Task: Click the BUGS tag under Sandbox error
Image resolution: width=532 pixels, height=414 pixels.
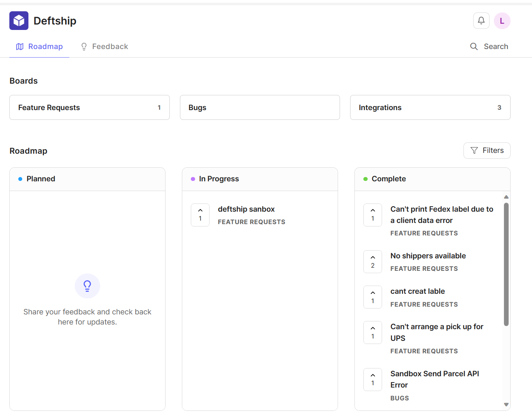Action: point(400,398)
